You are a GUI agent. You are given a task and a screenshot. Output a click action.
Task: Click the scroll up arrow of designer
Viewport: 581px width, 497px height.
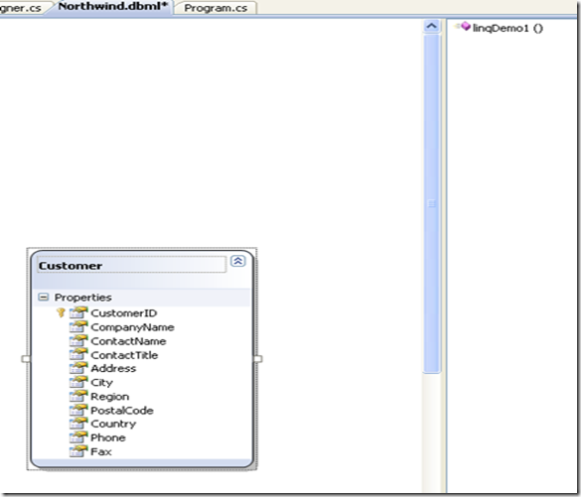(431, 26)
